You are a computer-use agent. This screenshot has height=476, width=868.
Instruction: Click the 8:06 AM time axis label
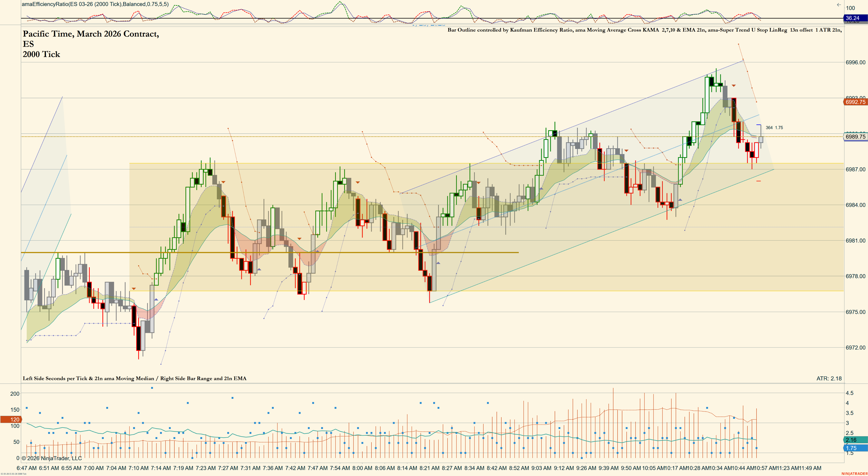tap(385, 468)
